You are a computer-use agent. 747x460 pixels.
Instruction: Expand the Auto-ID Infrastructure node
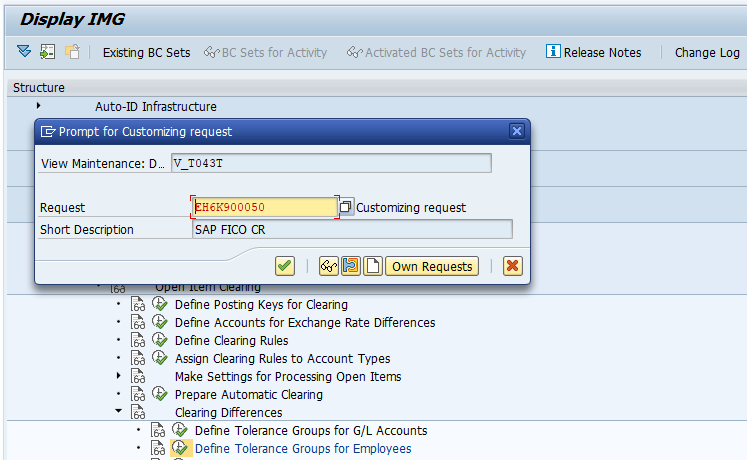[x=39, y=106]
